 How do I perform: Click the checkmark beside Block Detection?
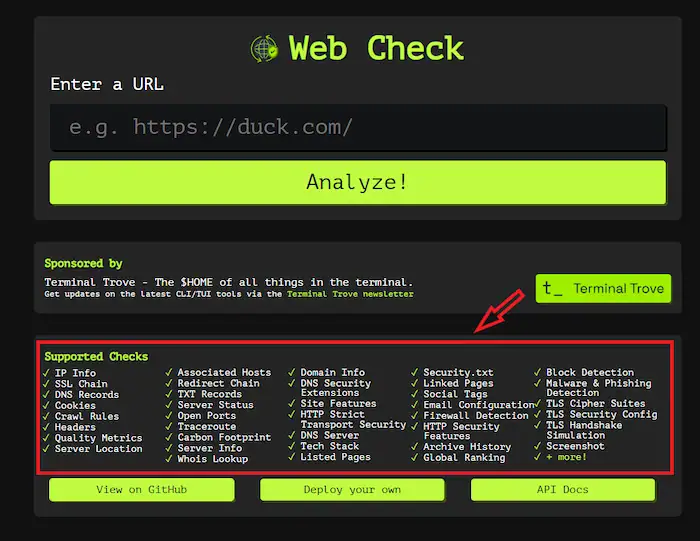tap(537, 373)
